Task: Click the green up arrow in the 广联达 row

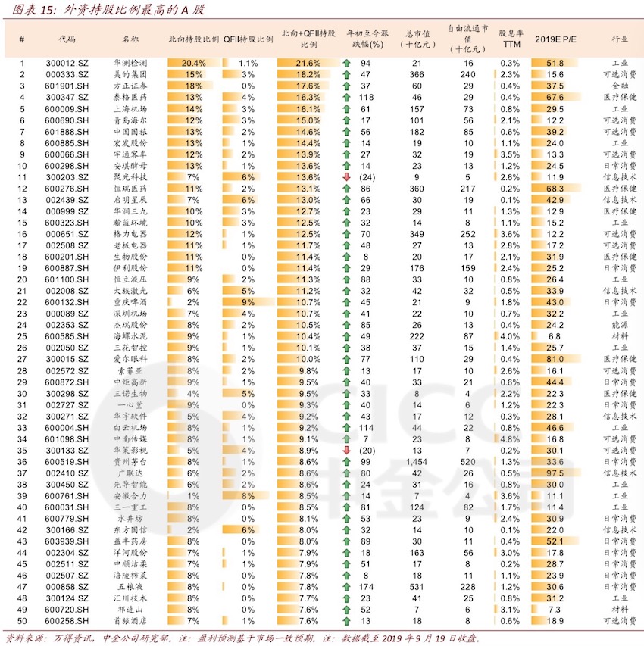Action: (346, 473)
